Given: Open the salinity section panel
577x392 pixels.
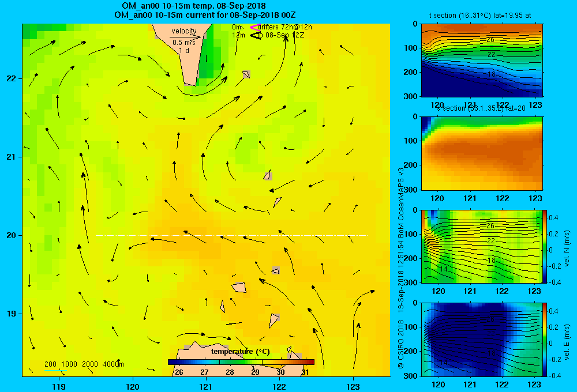Looking at the screenshot, I should point(482,153).
